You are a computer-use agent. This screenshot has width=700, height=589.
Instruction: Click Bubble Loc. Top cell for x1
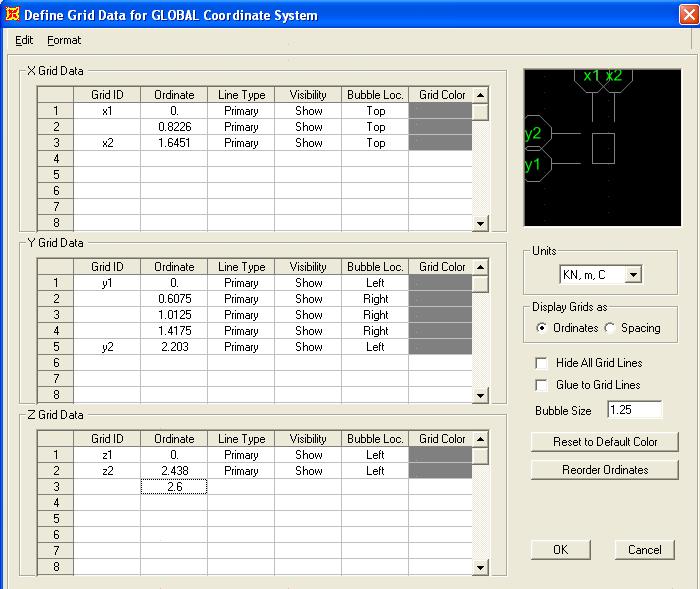[375, 111]
